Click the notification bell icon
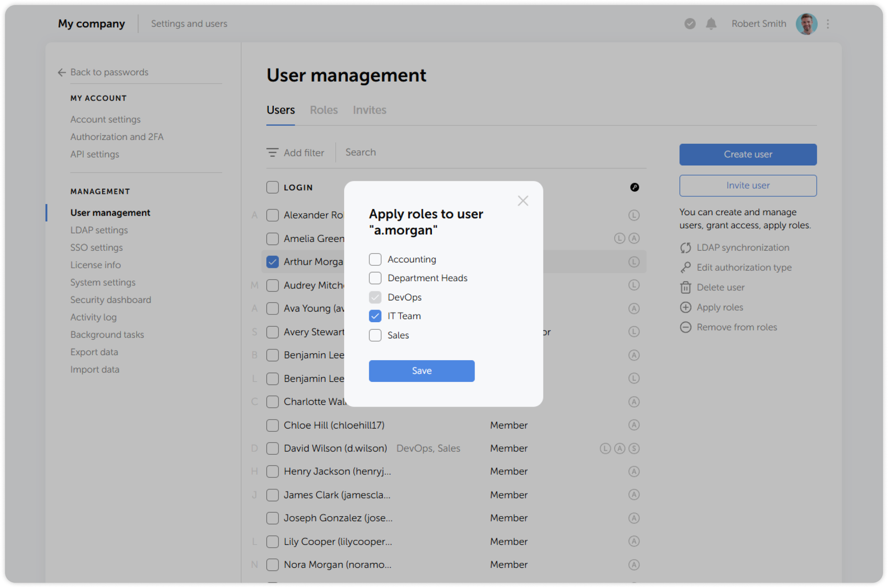The width and height of the screenshot is (888, 588). 711,24
